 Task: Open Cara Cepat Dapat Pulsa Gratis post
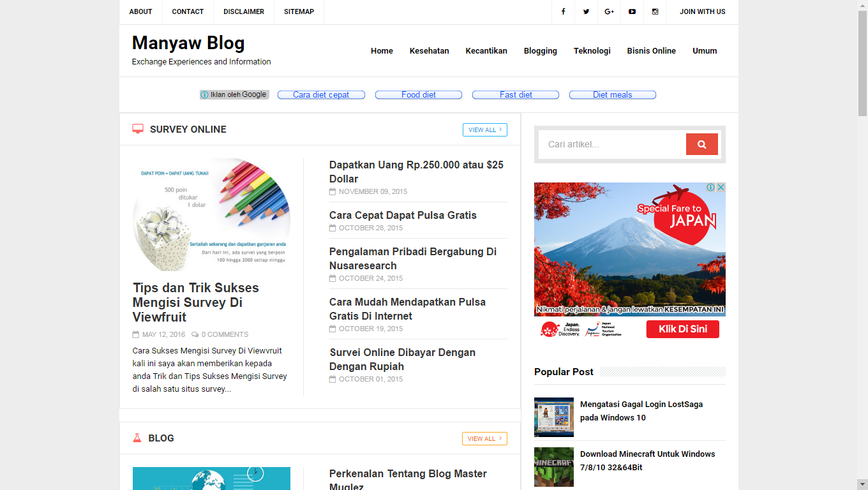[x=403, y=215]
